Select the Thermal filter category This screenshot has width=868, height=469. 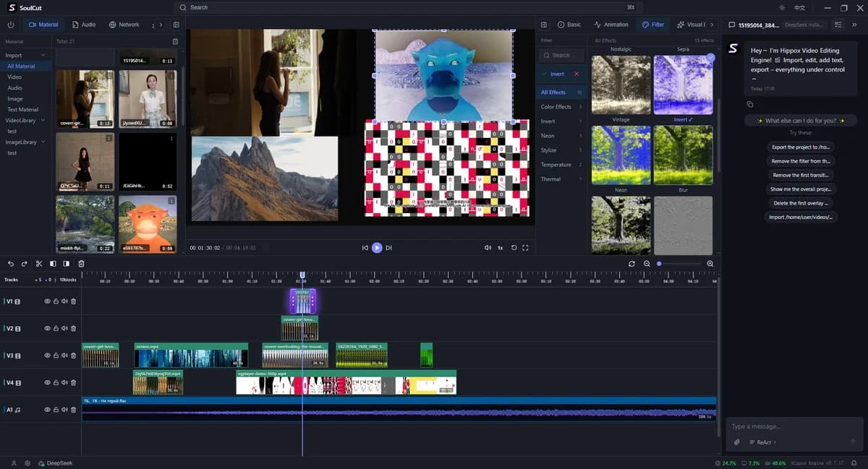pyautogui.click(x=562, y=179)
